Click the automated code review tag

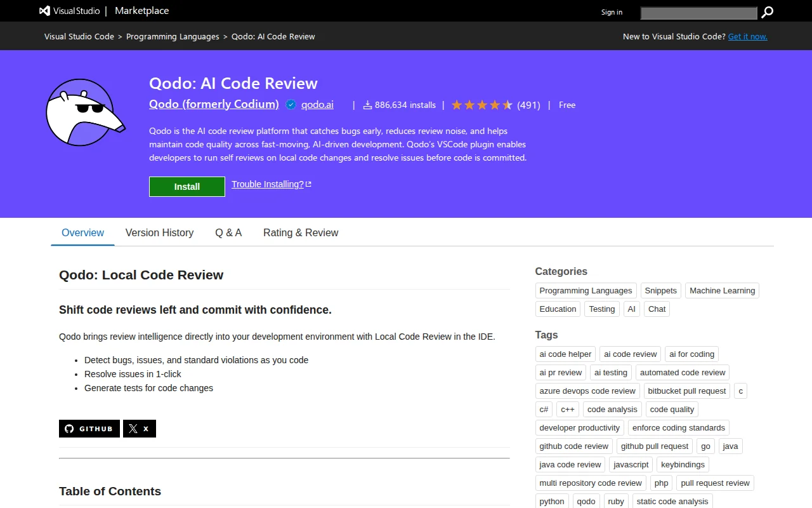point(683,373)
